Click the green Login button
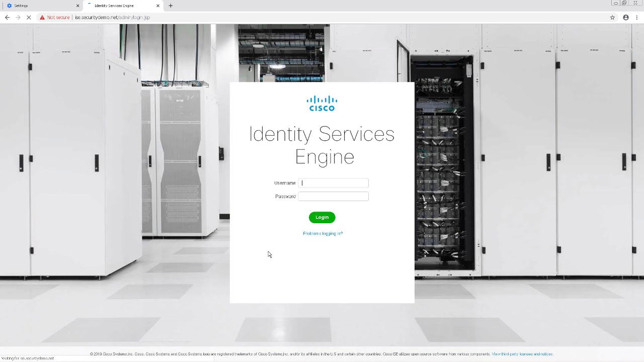 click(322, 217)
